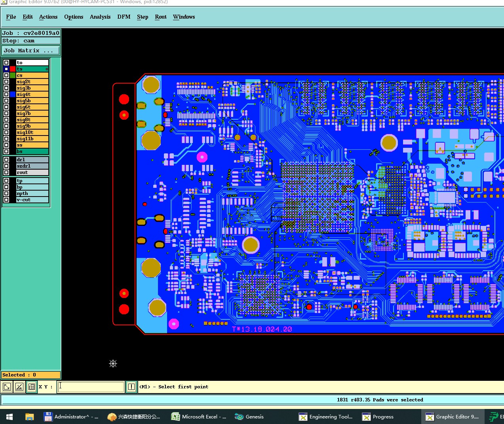Click the blue color swatch of sig4t
The height and width of the screenshot is (424, 504).
(13, 94)
